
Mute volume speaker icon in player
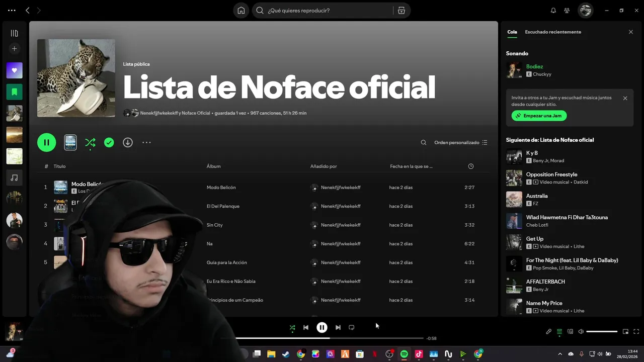click(581, 332)
